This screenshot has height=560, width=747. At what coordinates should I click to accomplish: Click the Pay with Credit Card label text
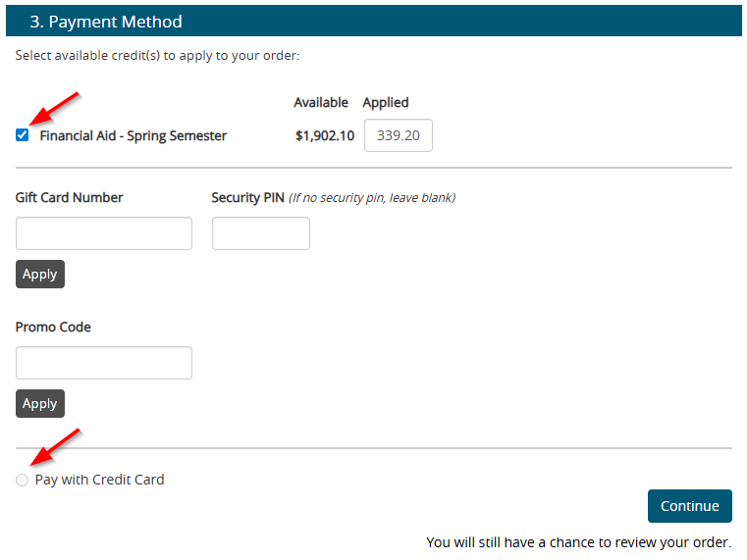pyautogui.click(x=99, y=481)
